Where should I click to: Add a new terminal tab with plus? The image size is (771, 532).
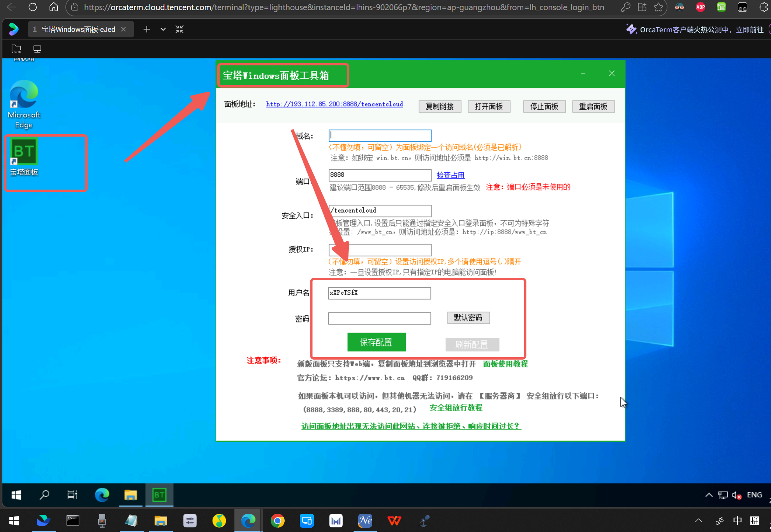point(147,29)
